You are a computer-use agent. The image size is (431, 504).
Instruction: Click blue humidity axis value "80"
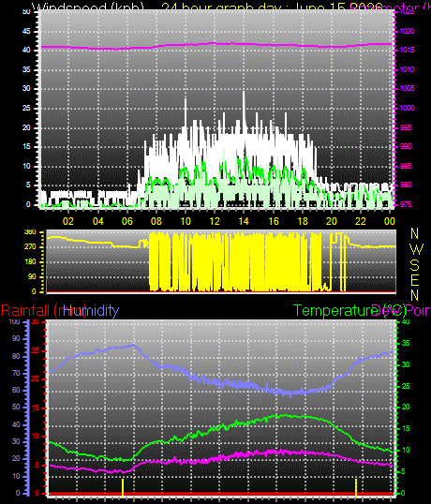(16, 357)
